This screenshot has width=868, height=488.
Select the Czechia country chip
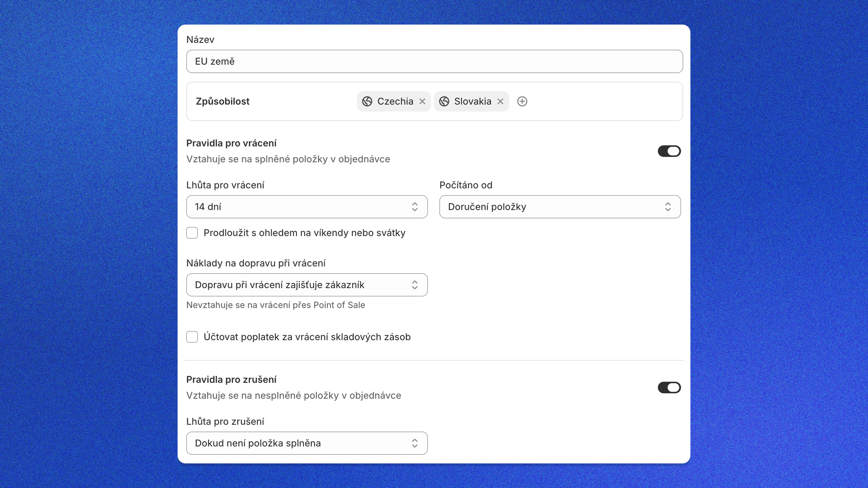pos(393,102)
